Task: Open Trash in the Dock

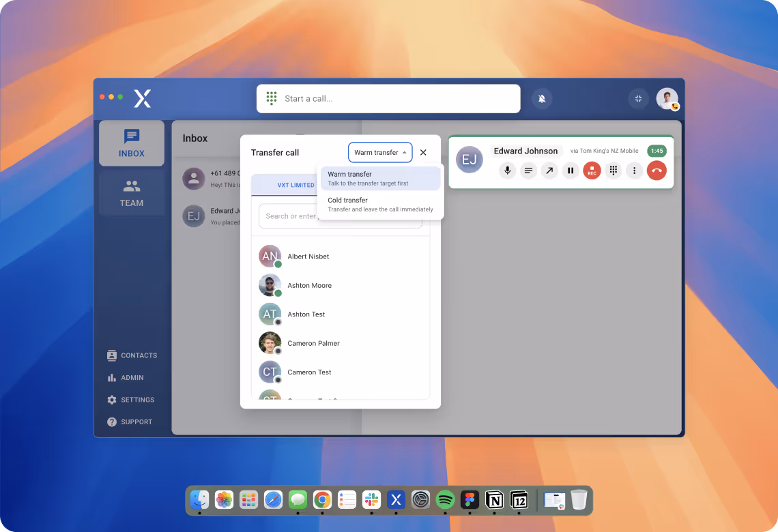Action: [x=579, y=500]
